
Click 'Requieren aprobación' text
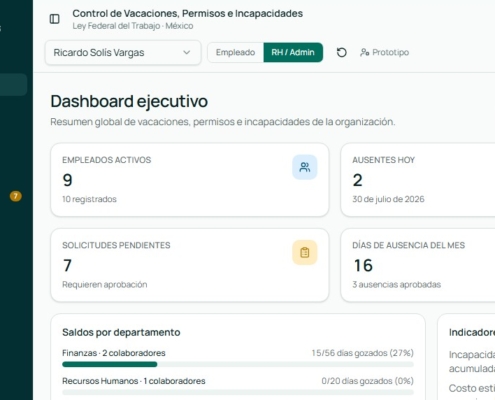coord(105,284)
